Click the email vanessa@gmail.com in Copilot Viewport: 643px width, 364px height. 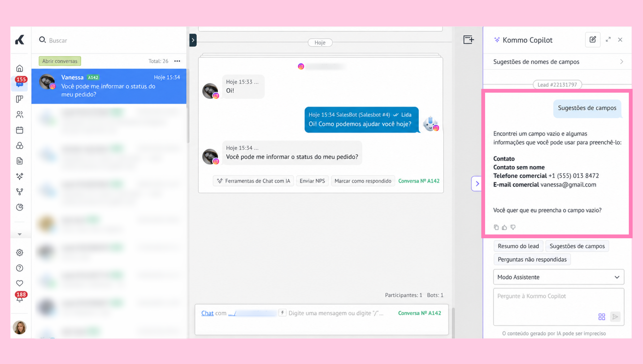click(x=568, y=185)
